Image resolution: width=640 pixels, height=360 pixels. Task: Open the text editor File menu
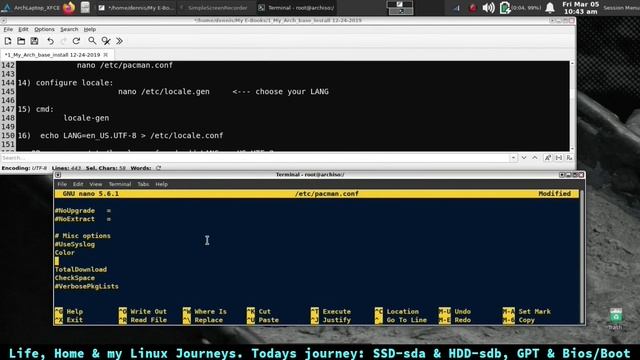[8, 29]
